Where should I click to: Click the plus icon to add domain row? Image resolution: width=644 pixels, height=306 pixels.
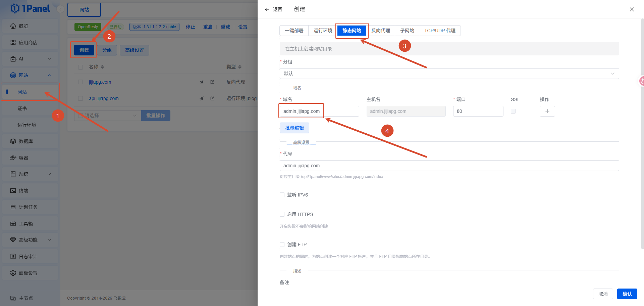point(547,111)
